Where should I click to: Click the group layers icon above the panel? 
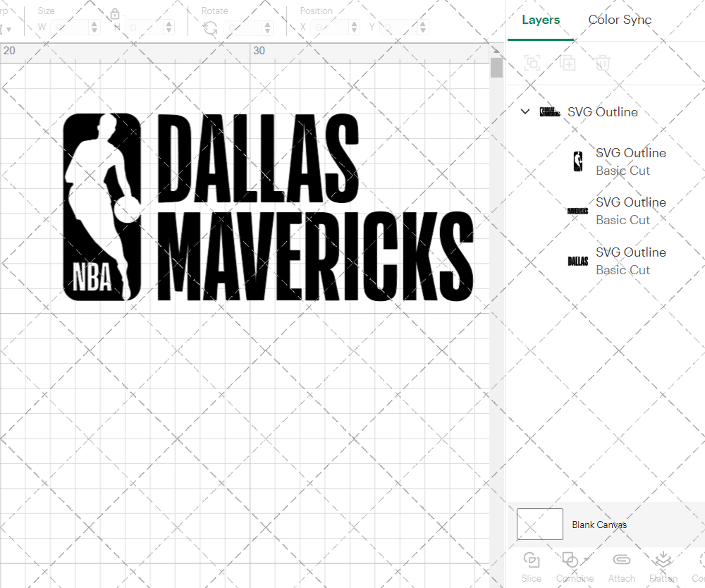[532, 63]
